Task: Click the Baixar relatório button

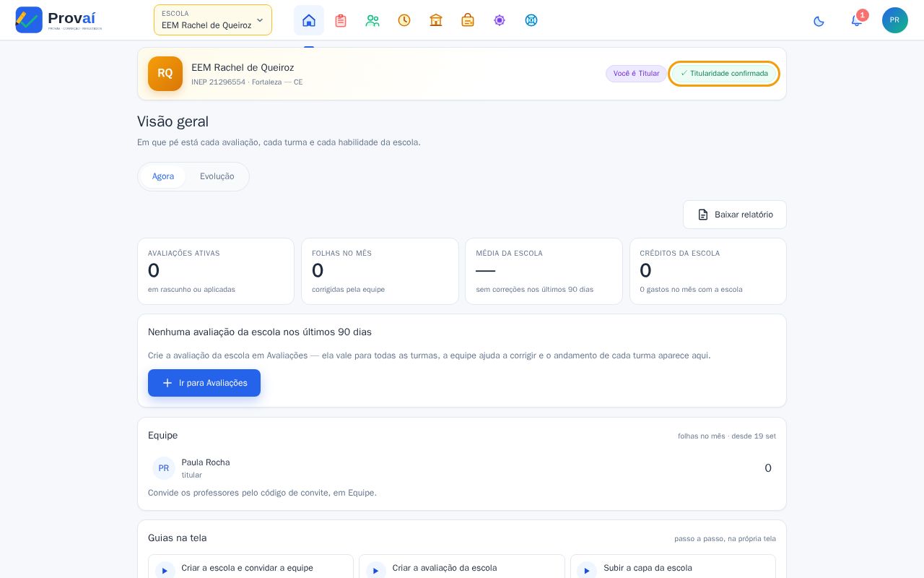Action: pos(735,215)
